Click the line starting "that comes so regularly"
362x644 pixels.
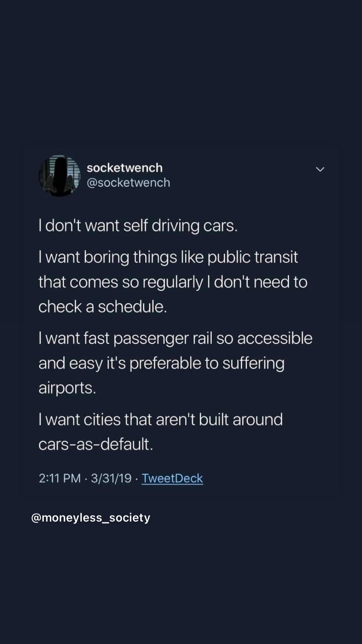pyautogui.click(x=173, y=282)
